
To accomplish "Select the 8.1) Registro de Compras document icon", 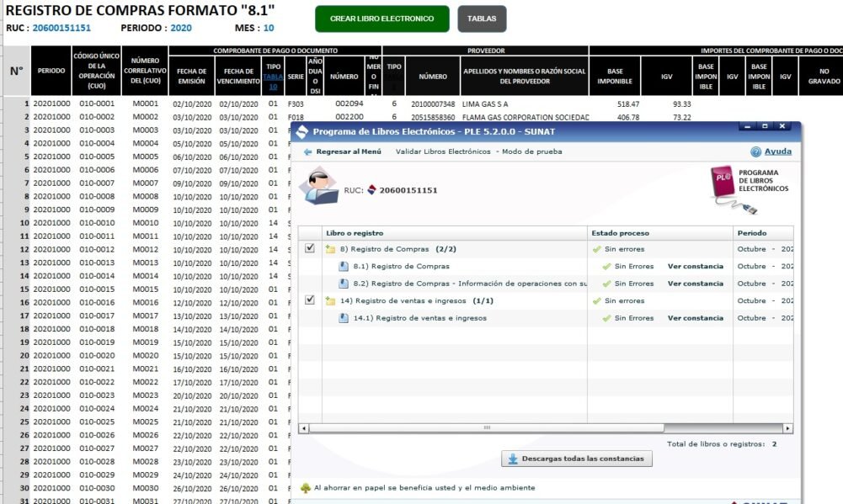I will (x=344, y=267).
